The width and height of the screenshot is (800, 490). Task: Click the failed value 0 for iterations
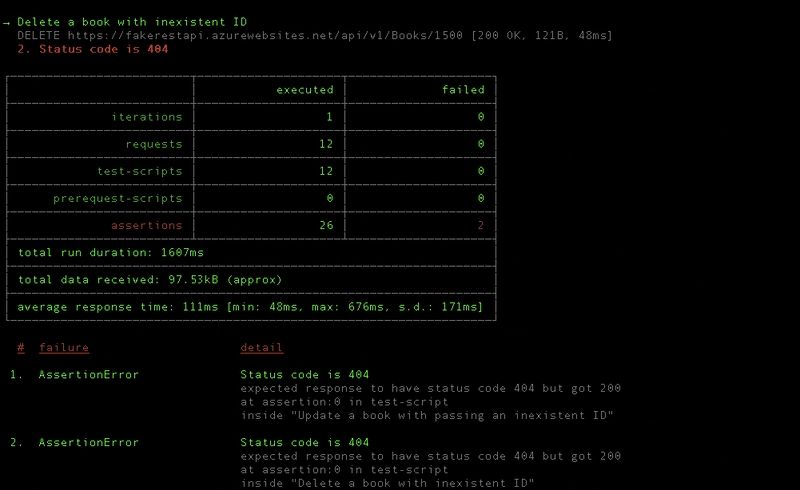click(x=481, y=117)
